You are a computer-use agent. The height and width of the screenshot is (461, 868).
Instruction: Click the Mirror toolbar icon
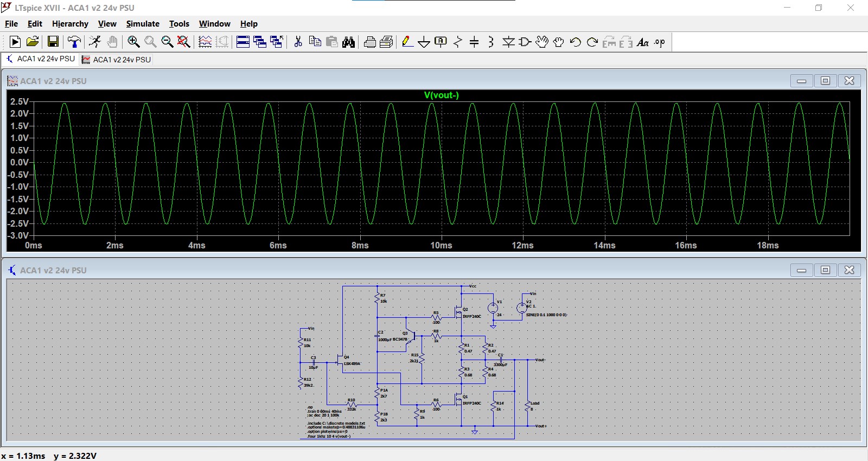tap(626, 42)
